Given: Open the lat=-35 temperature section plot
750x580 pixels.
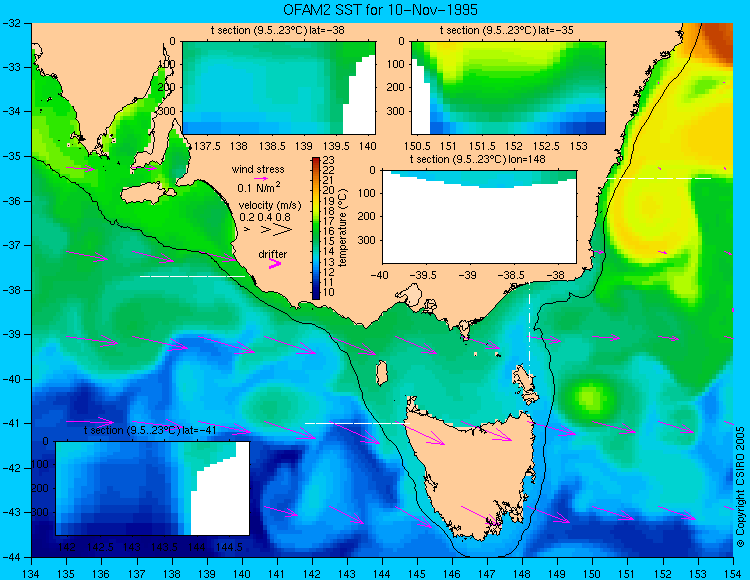Looking at the screenshot, I should point(508,88).
